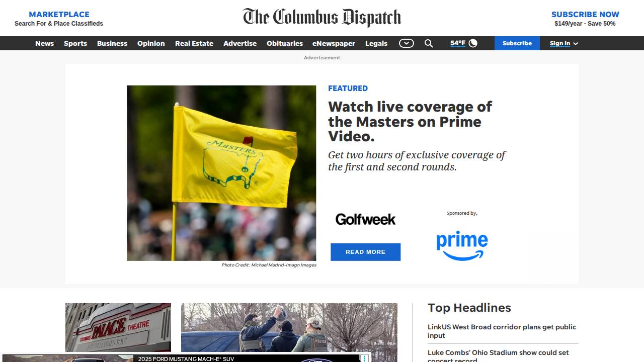Open the Obituaries menu item
644x362 pixels.
pyautogui.click(x=285, y=43)
